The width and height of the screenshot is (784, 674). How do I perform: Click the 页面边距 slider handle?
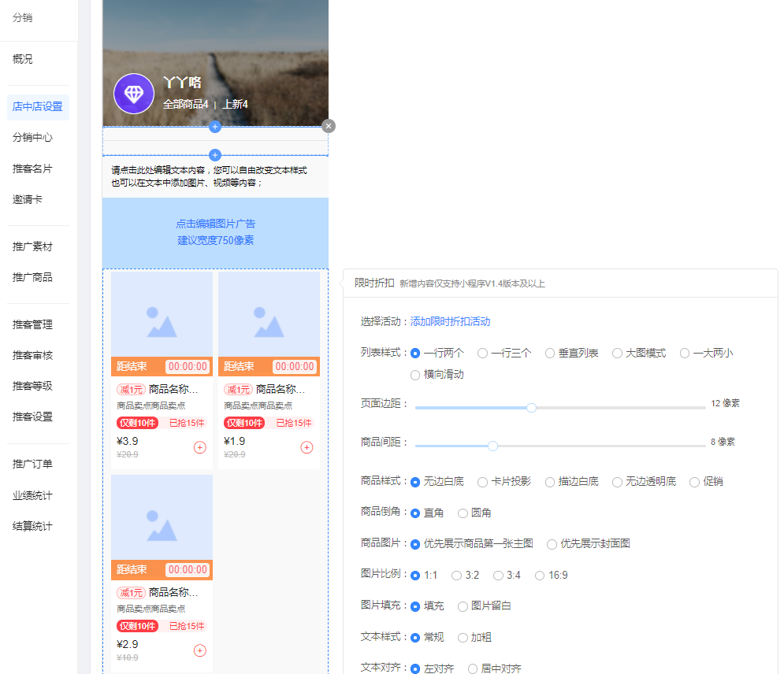pos(531,408)
